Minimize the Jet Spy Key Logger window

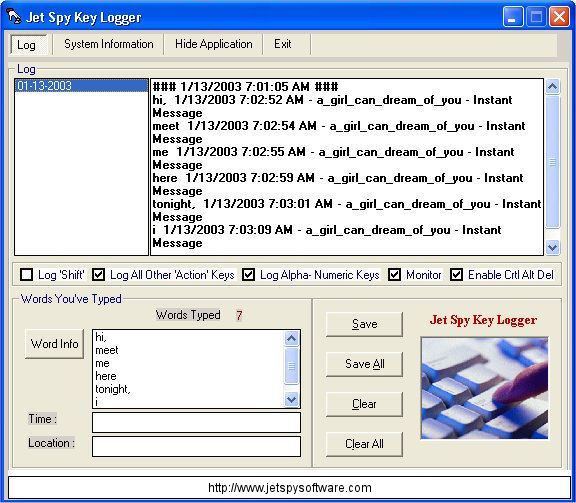(513, 17)
